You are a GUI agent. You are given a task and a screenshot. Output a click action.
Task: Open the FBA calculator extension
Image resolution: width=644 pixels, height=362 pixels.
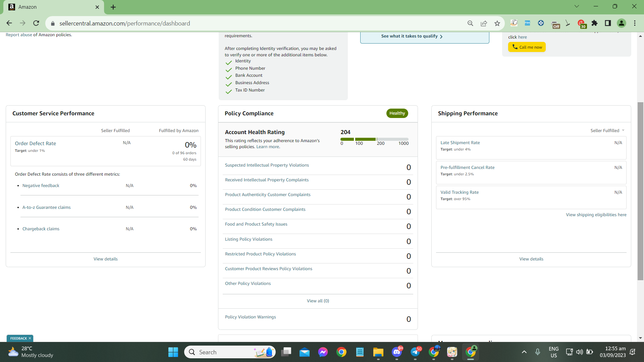[527, 23]
